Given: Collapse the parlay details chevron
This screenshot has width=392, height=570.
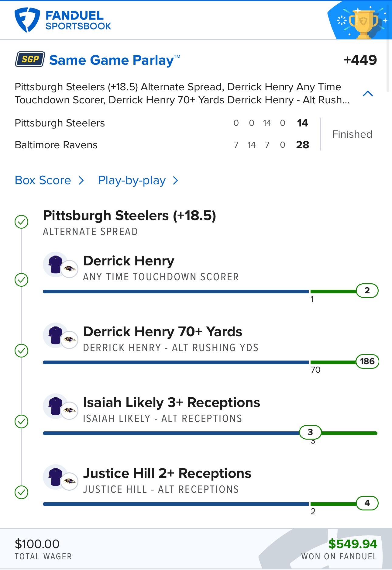Looking at the screenshot, I should pyautogui.click(x=368, y=94).
